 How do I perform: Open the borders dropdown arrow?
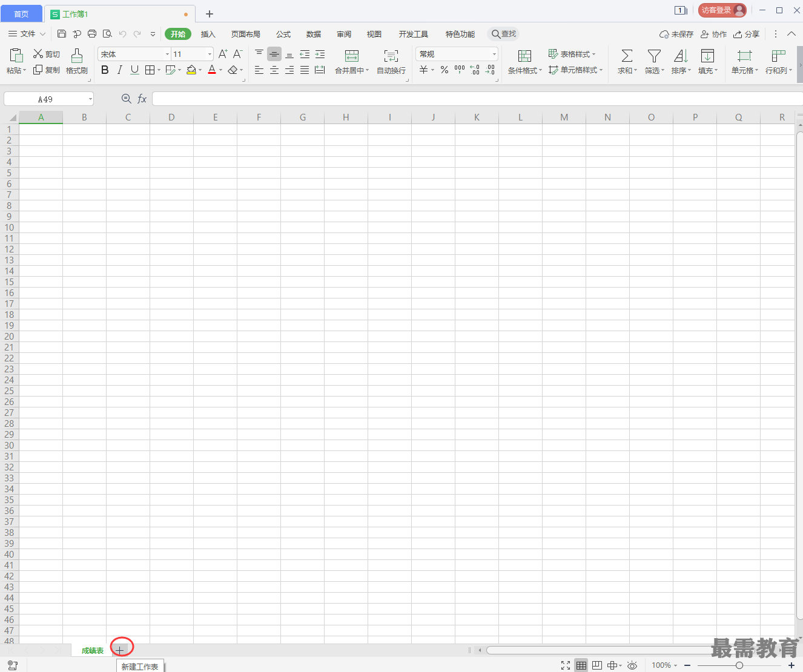159,70
